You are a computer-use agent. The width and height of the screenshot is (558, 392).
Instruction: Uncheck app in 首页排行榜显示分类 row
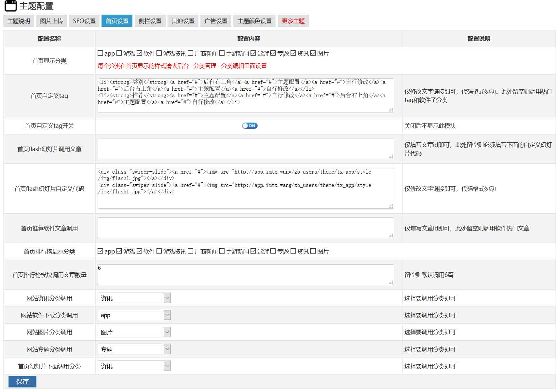tap(100, 251)
